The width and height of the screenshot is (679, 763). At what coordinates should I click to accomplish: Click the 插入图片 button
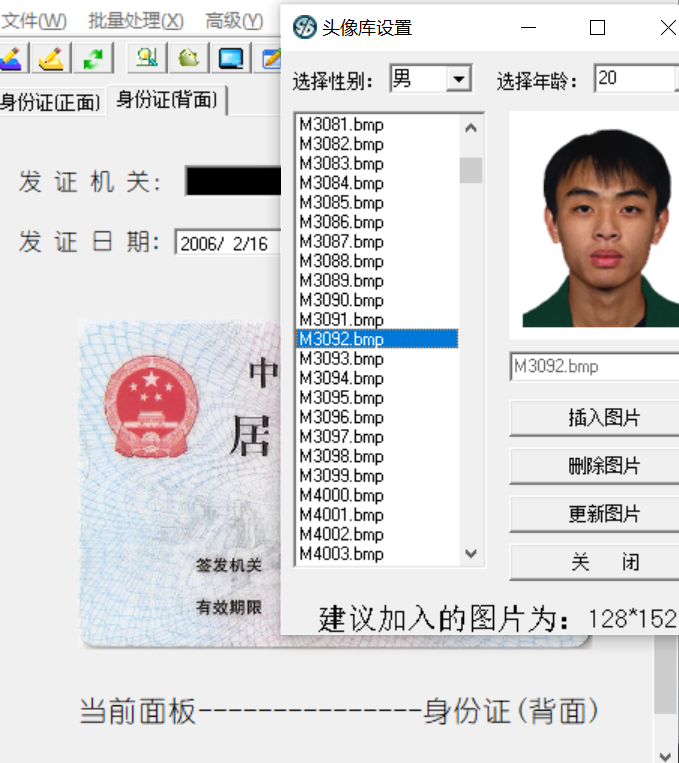click(595, 418)
